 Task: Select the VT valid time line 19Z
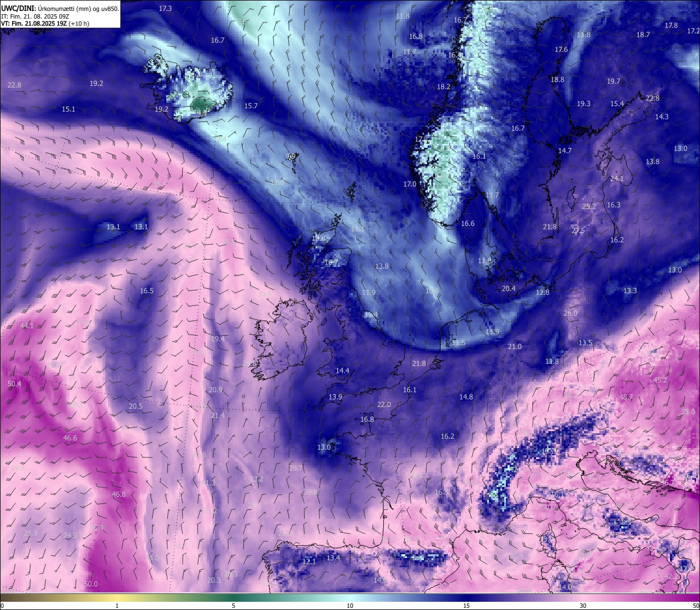point(45,24)
